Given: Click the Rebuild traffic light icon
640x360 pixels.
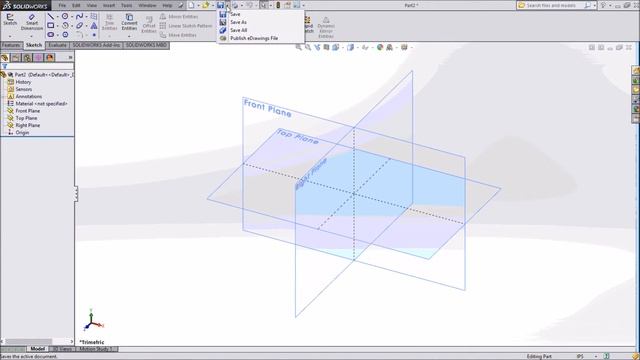Looking at the screenshot, I should point(278,5).
